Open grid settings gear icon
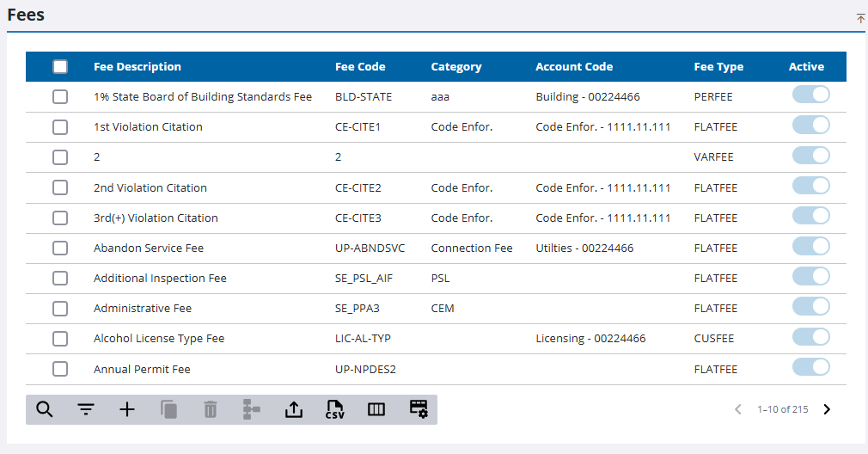 pos(418,410)
